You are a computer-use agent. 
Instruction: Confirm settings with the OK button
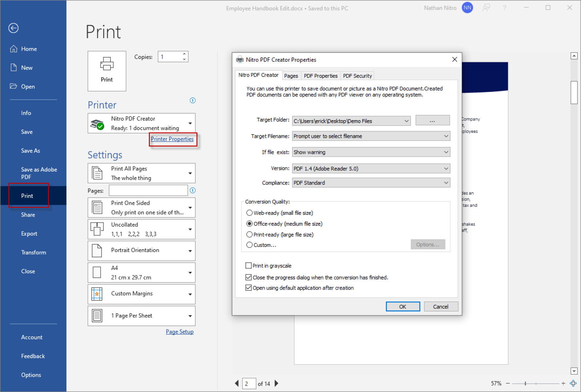tap(402, 306)
